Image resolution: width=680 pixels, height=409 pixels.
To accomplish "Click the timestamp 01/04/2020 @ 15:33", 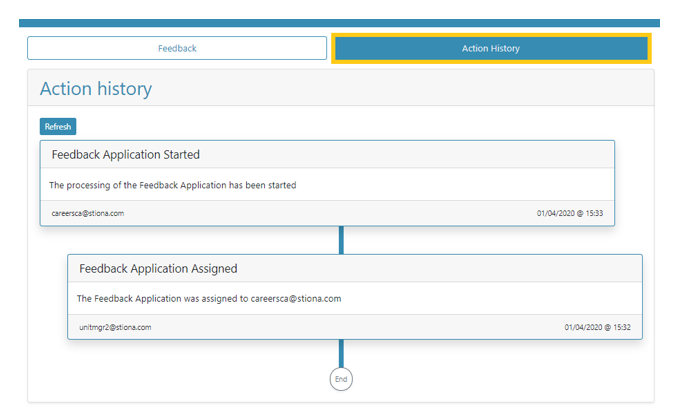I will (x=570, y=213).
